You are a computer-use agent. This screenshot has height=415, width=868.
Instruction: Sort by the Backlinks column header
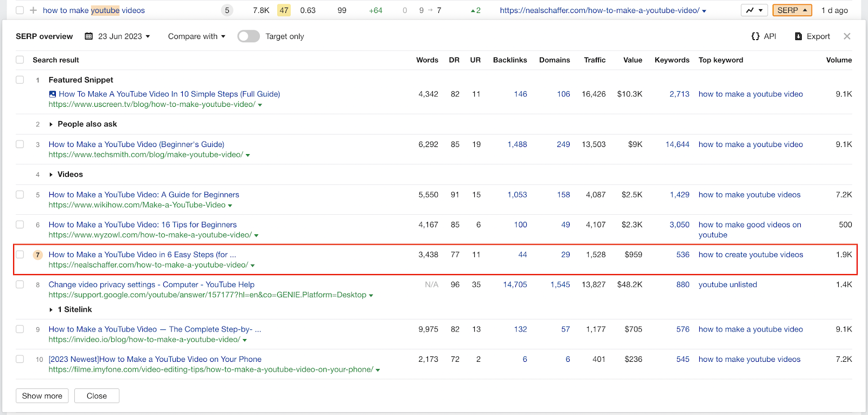[x=510, y=60]
